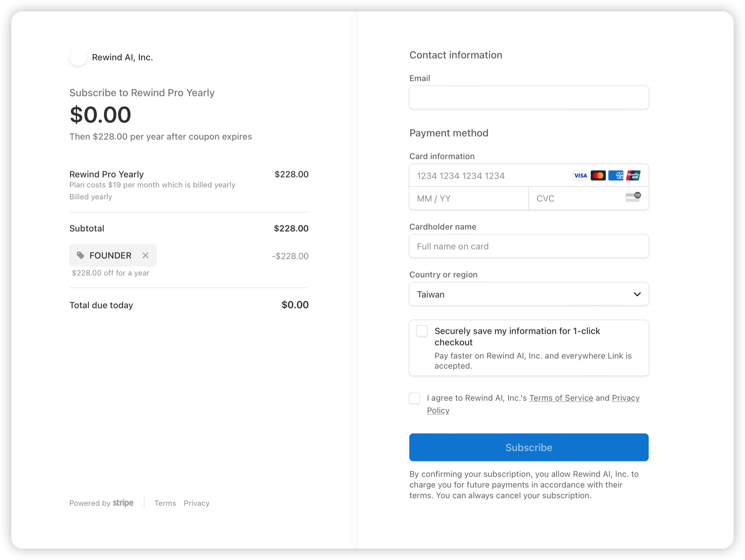This screenshot has height=560, width=745.
Task: Click the Mastercard logo
Action: (598, 176)
